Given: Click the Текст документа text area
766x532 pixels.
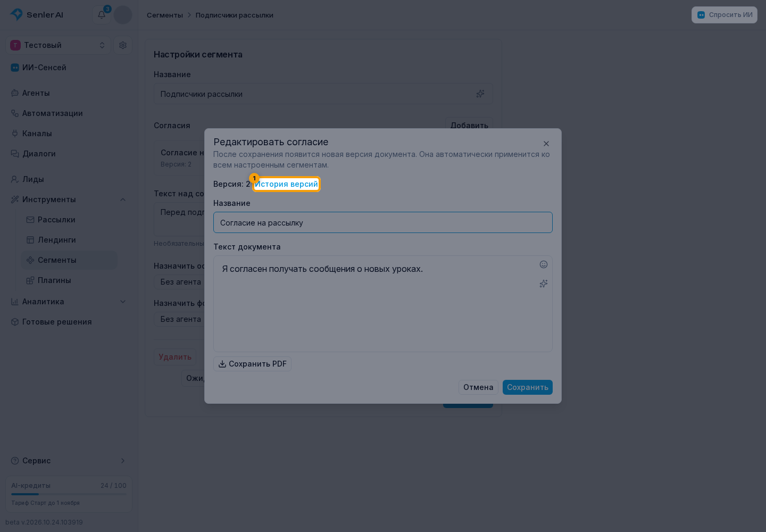Looking at the screenshot, I should [x=383, y=304].
